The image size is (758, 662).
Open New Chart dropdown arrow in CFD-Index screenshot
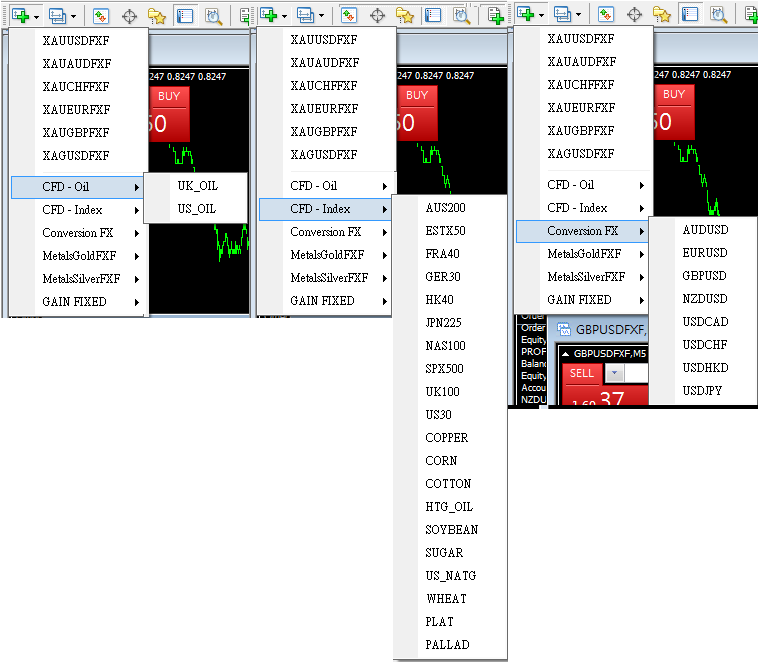[x=284, y=16]
